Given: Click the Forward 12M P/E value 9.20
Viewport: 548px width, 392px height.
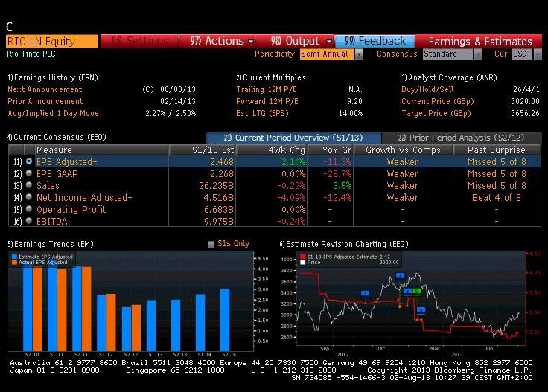Looking at the screenshot, I should click(x=354, y=101).
